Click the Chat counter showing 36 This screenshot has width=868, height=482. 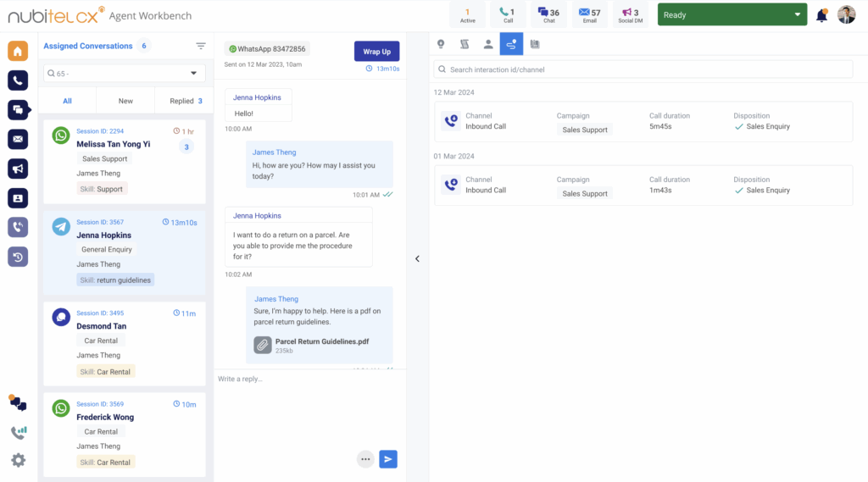pos(548,15)
